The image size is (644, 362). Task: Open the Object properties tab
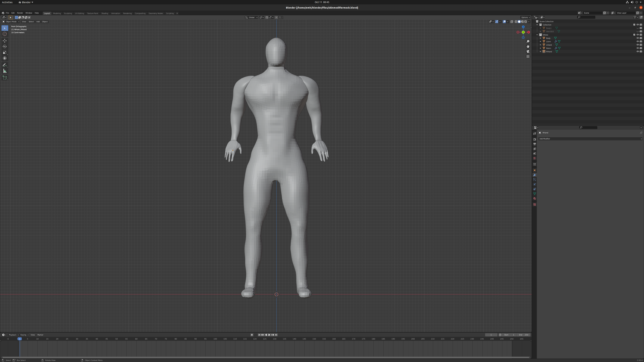[x=534, y=170]
